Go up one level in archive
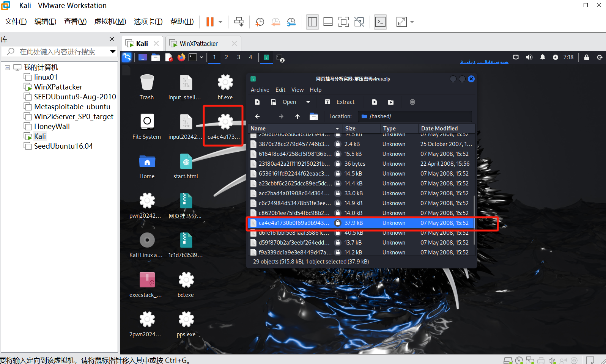 (x=297, y=116)
